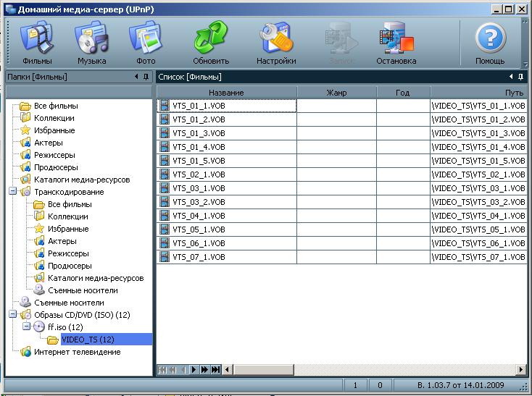Open Настройки (Settings)
Image resolution: width=532 pixels, height=396 pixels.
coord(276,43)
